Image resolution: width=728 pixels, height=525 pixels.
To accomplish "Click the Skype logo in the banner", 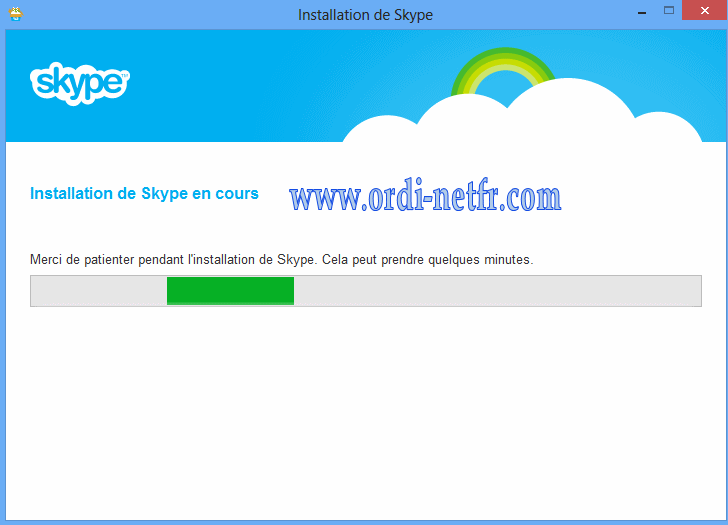I will 80,83.
